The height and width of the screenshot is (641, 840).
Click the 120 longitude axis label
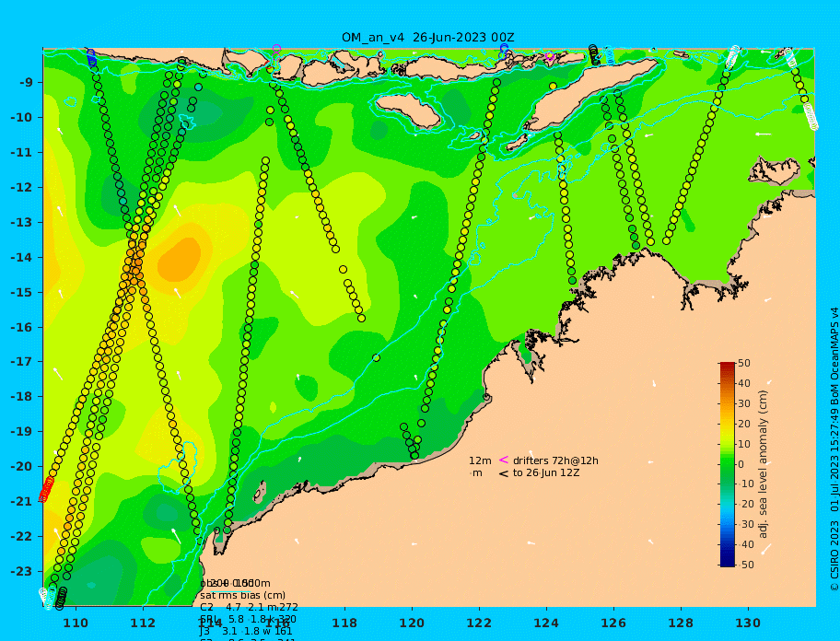(x=412, y=623)
